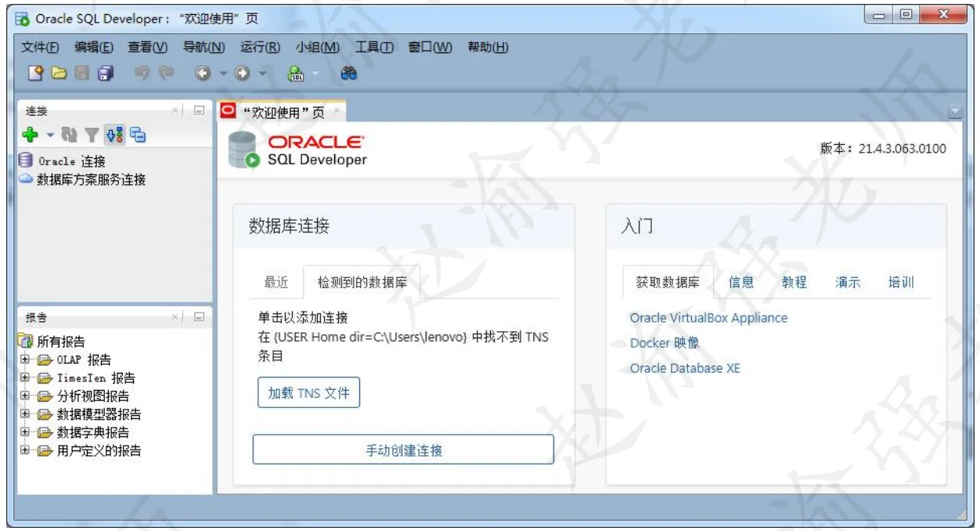Click the binoculars Find DB Object icon
The width and height of the screenshot is (980, 531).
tap(349, 73)
